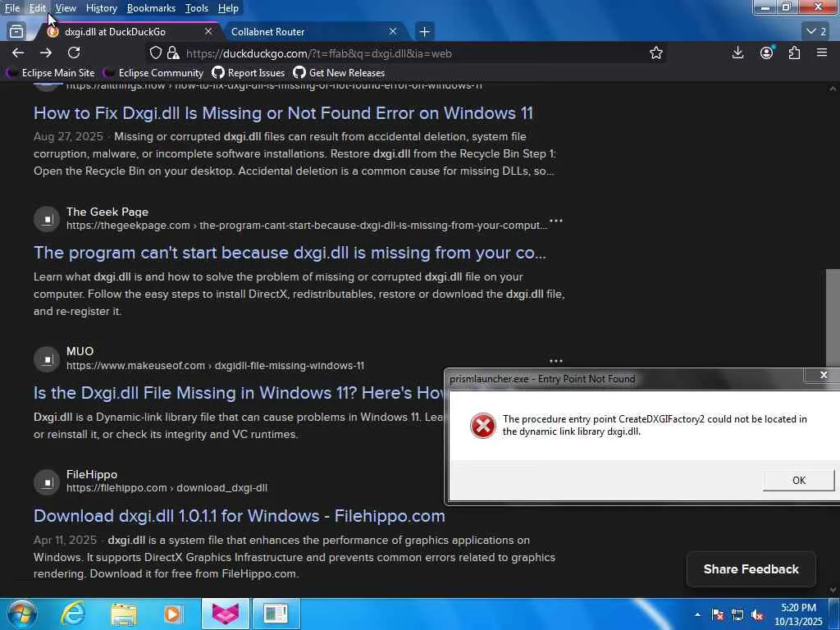The image size is (840, 630).
Task: Click the scrollbar up arrow
Action: (x=833, y=89)
